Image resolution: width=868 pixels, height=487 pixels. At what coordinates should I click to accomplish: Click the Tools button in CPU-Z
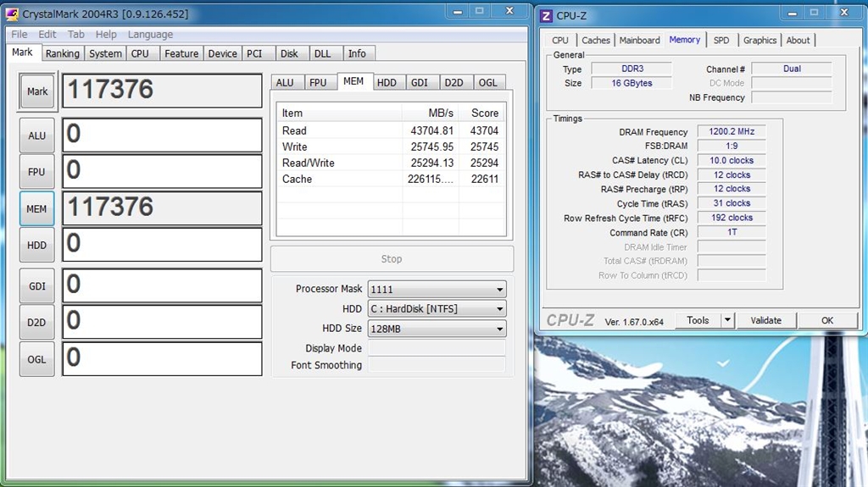(x=698, y=320)
